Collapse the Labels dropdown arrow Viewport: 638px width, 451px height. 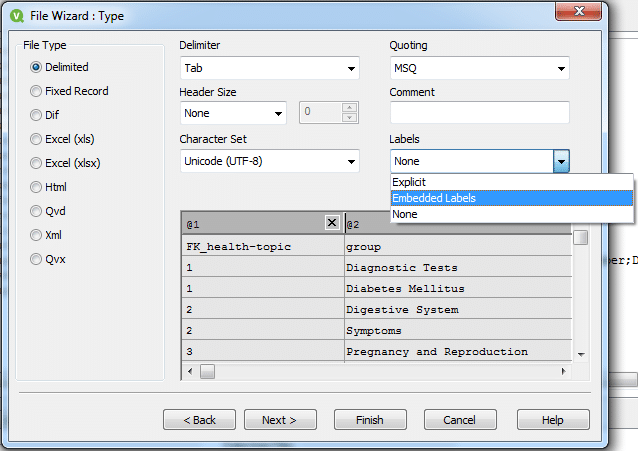(x=561, y=162)
